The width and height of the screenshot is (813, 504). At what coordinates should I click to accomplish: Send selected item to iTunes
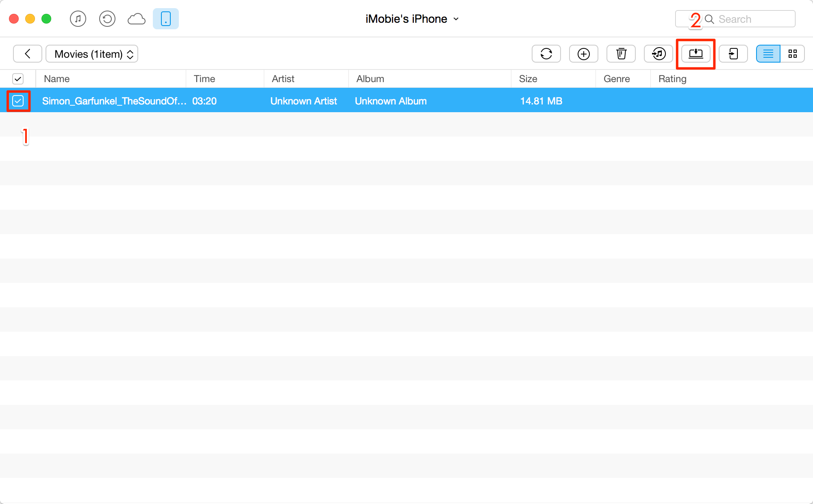[x=659, y=54]
